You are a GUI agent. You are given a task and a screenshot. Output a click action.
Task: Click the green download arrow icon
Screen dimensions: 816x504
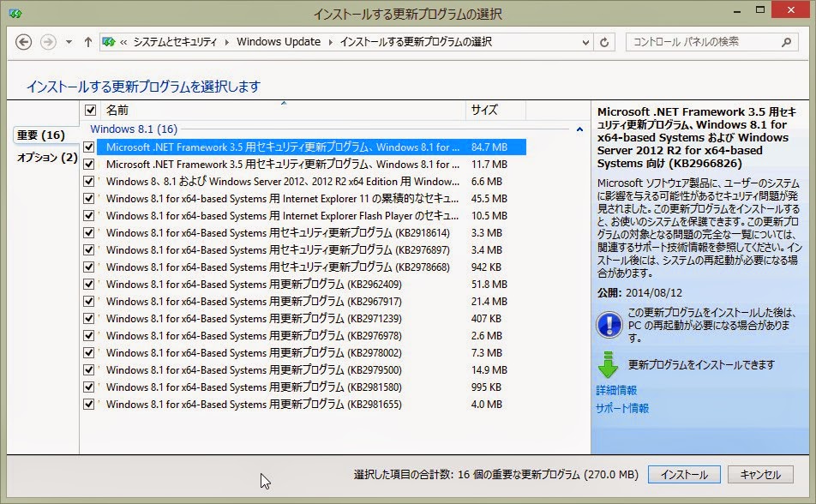click(x=608, y=365)
